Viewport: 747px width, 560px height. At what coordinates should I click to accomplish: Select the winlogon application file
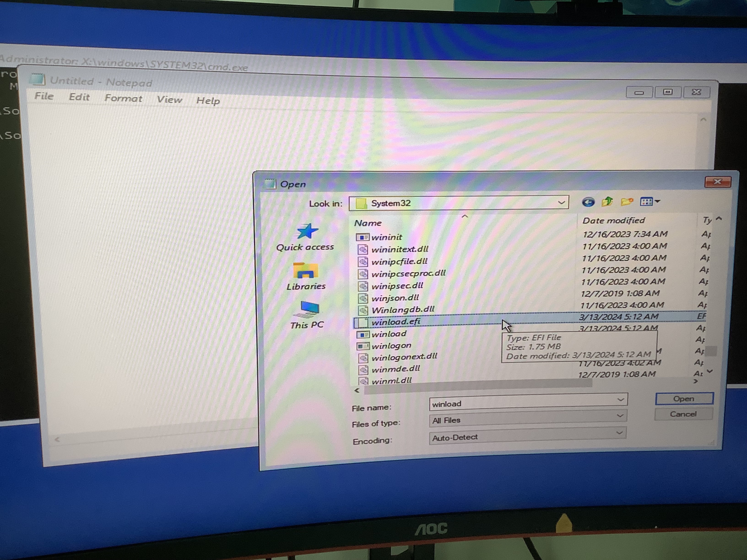coord(391,346)
